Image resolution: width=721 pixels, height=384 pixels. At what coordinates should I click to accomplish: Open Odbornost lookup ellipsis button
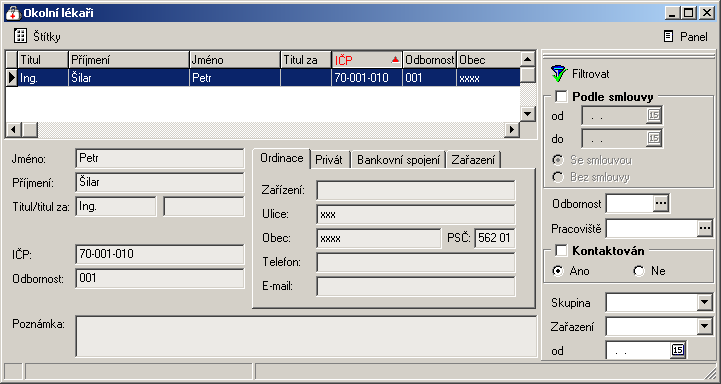(660, 203)
